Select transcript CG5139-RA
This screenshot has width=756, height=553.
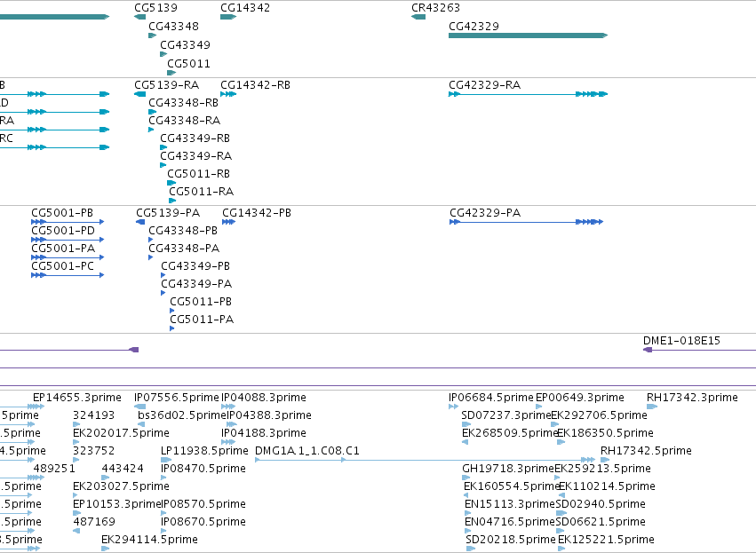click(166, 85)
